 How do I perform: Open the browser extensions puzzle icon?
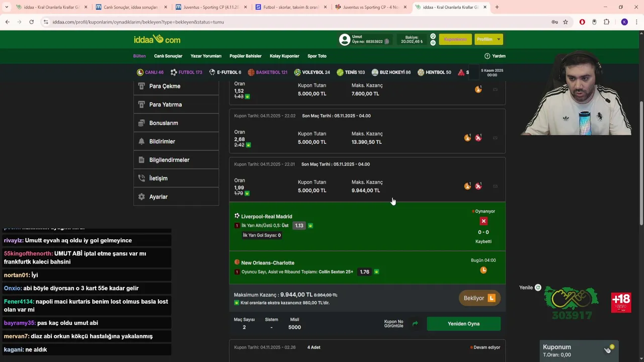click(x=606, y=22)
